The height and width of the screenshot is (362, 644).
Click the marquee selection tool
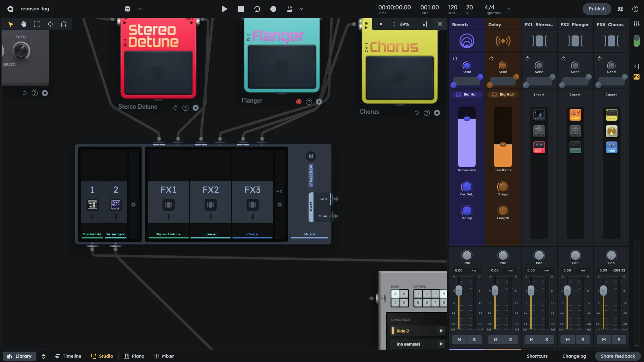tap(37, 24)
